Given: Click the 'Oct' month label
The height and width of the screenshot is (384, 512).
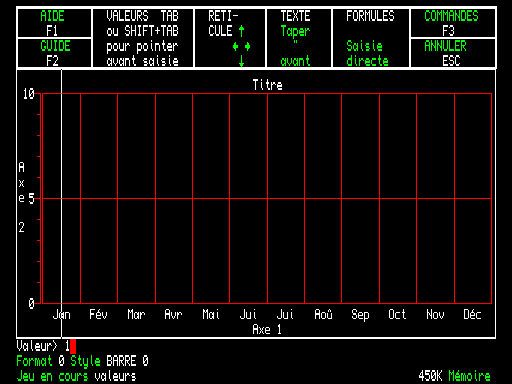Looking at the screenshot, I should 397,314.
